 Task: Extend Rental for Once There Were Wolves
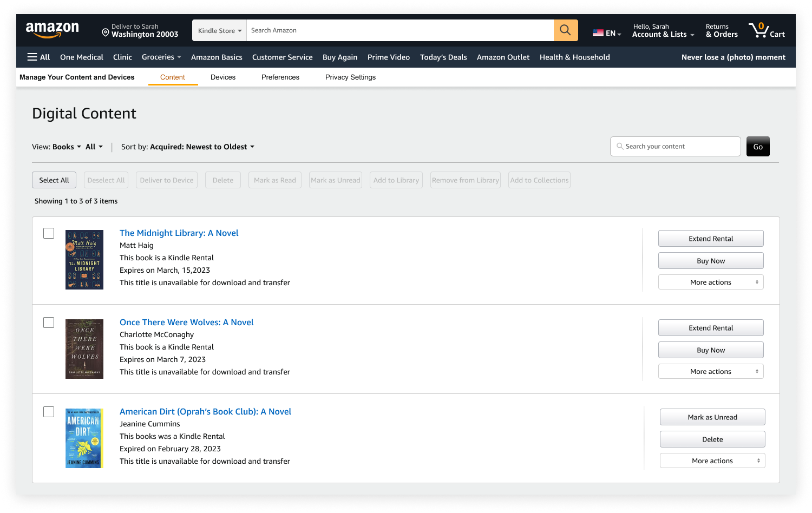click(711, 328)
